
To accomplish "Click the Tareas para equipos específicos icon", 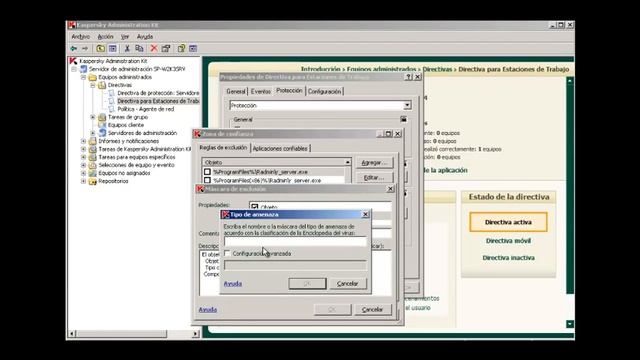I will [x=93, y=157].
